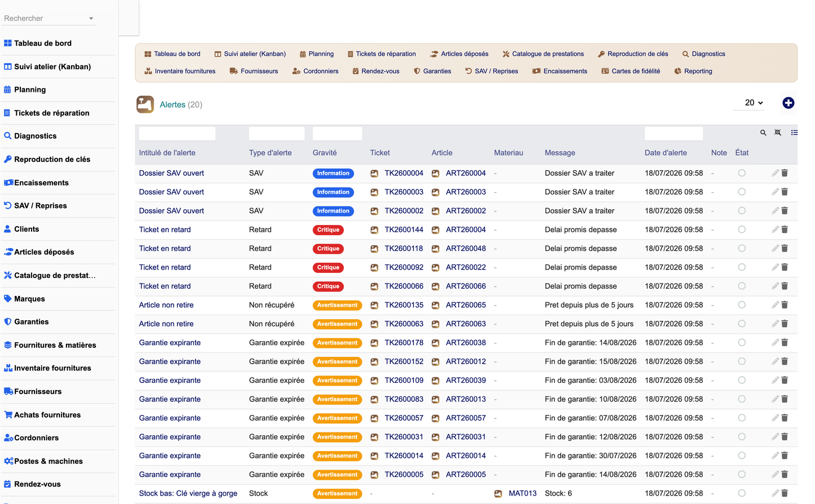The image size is (815, 504).
Task: Open the Alertes title link
Action: coord(173,105)
